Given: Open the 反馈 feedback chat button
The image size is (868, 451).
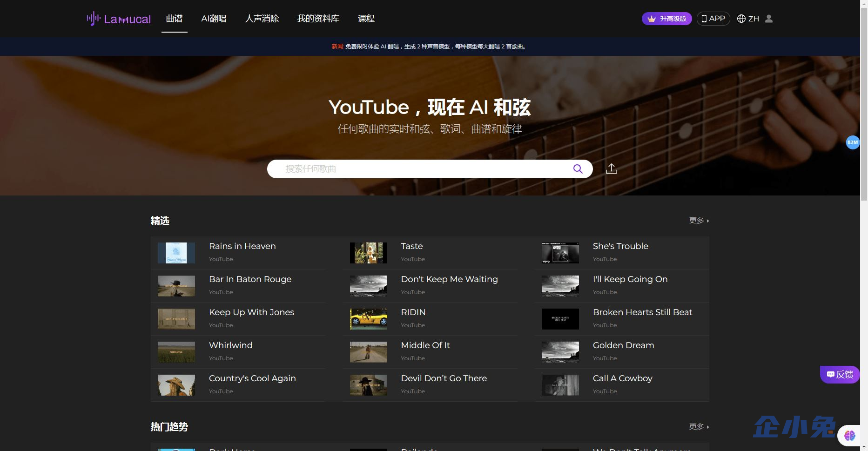Looking at the screenshot, I should (840, 374).
